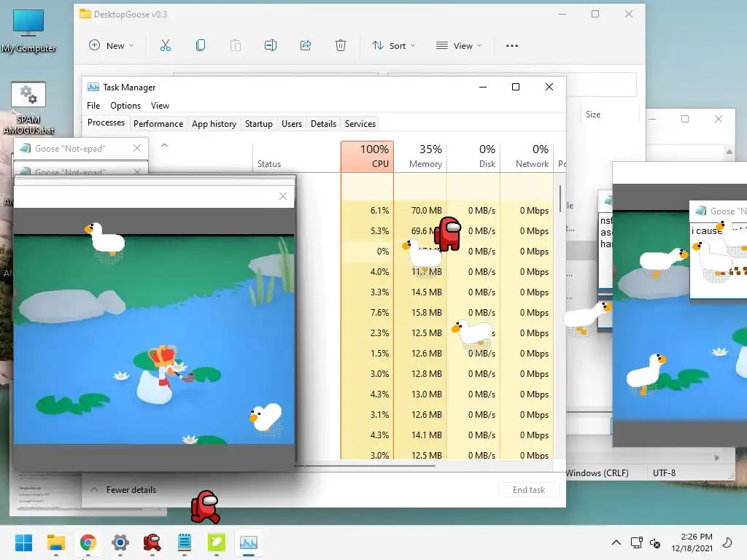Viewport: 747px width, 560px height.
Task: Click the network icon in system tray
Action: [x=636, y=542]
